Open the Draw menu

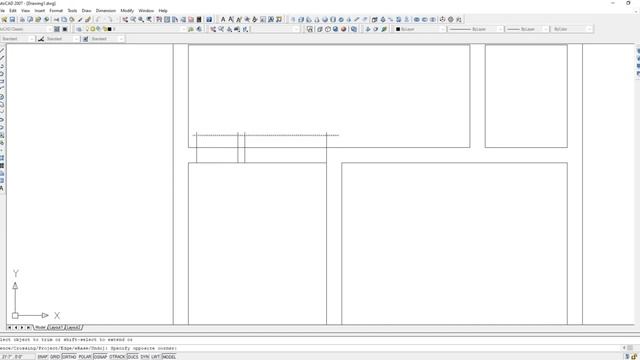(x=87, y=11)
